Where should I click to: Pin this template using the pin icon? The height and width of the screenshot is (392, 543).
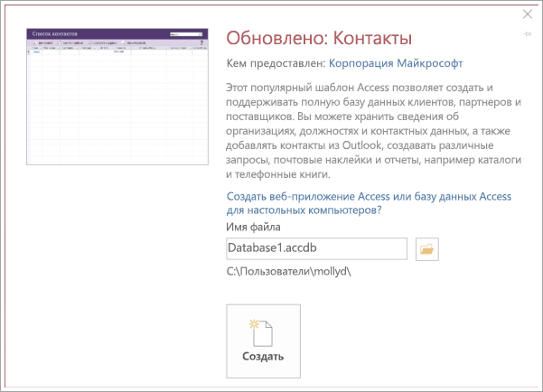(528, 34)
